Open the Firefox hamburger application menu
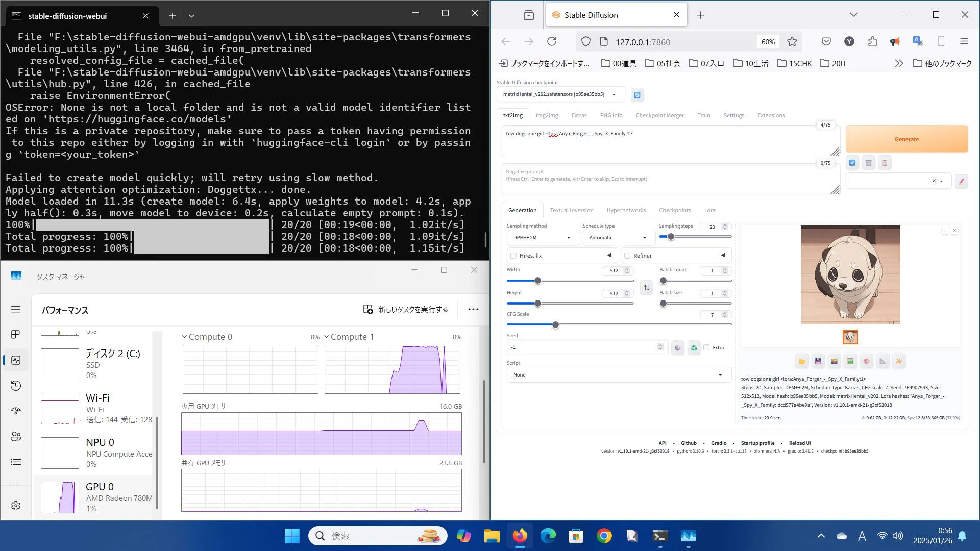This screenshot has height=551, width=980. point(964,42)
